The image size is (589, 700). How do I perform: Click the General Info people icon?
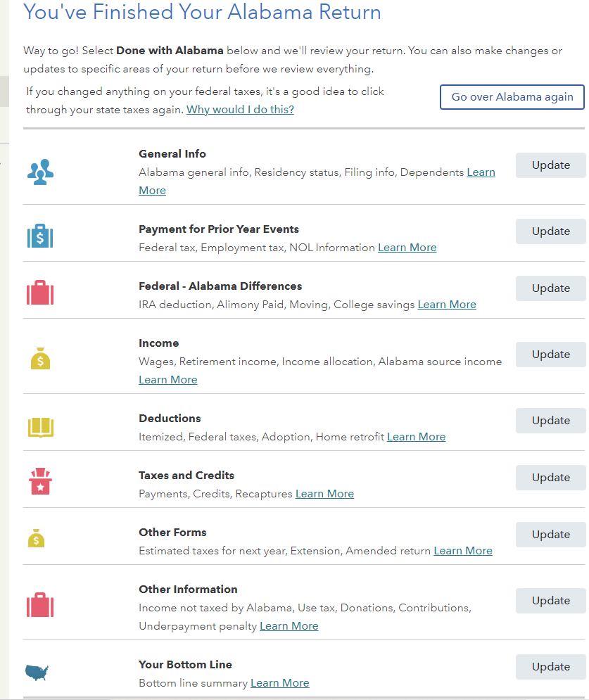tap(40, 172)
